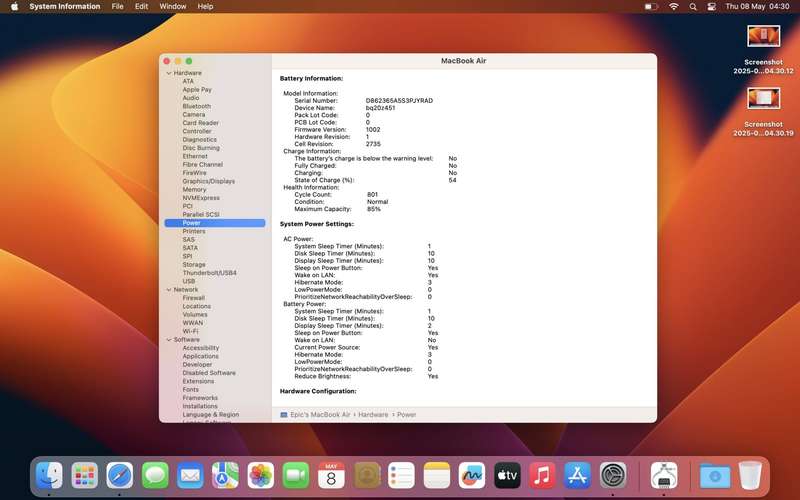Open Notes app in Dock
This screenshot has width=800, height=500.
point(437,476)
